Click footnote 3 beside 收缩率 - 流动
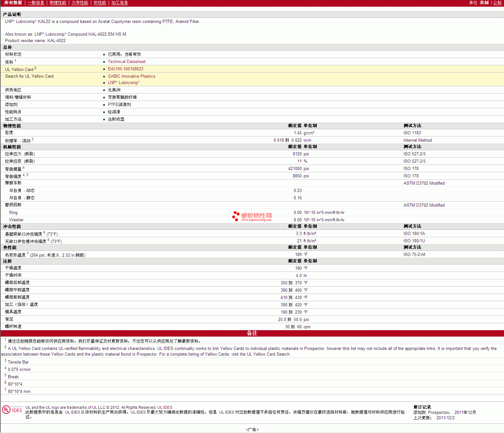This screenshot has width=504, height=433. point(32,139)
